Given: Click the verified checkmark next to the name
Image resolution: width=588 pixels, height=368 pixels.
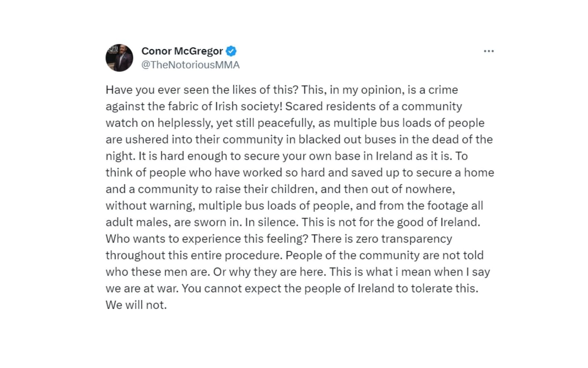Looking at the screenshot, I should point(231,51).
